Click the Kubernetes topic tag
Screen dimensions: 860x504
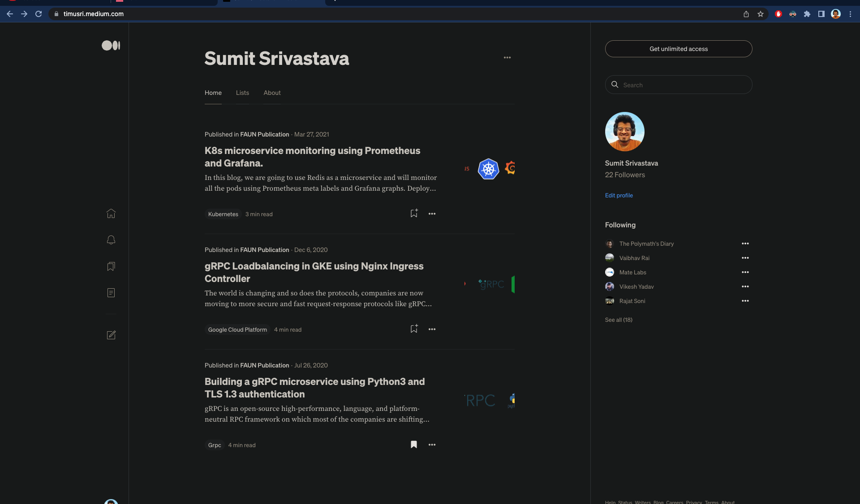tap(223, 214)
